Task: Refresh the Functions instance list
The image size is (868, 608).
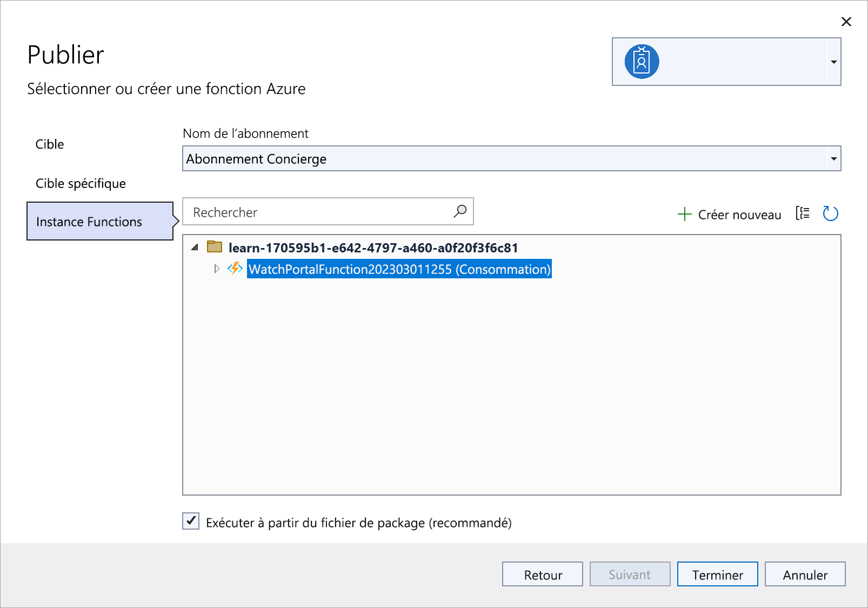Action: (830, 213)
